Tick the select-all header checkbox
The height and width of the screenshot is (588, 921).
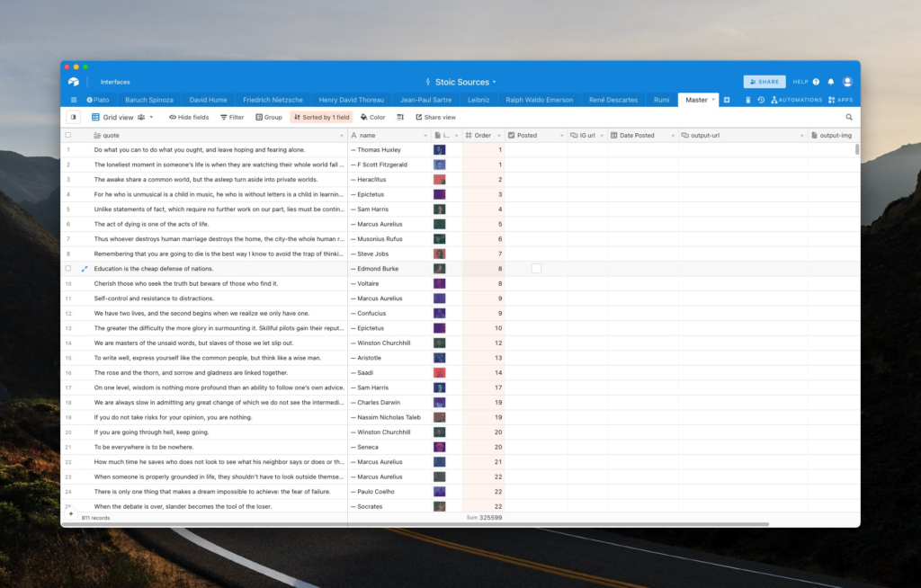[68, 135]
